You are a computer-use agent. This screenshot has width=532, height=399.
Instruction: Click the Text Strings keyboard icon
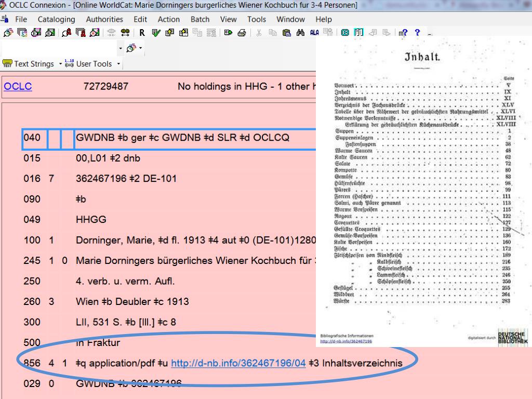[x=7, y=63]
